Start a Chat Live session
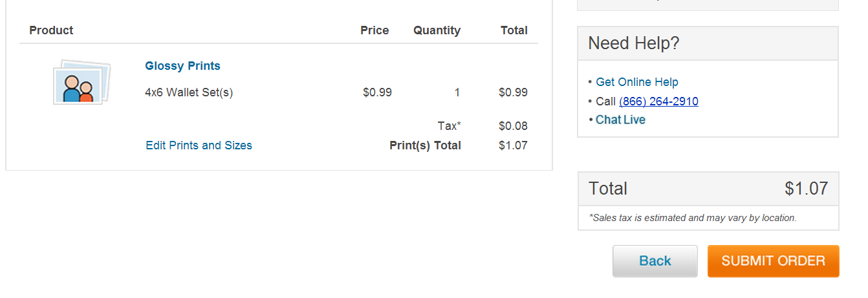 point(620,120)
